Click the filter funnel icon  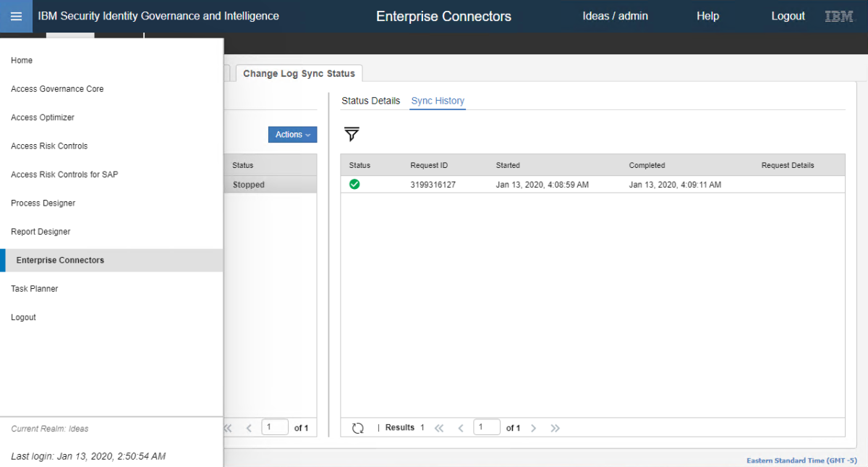352,134
